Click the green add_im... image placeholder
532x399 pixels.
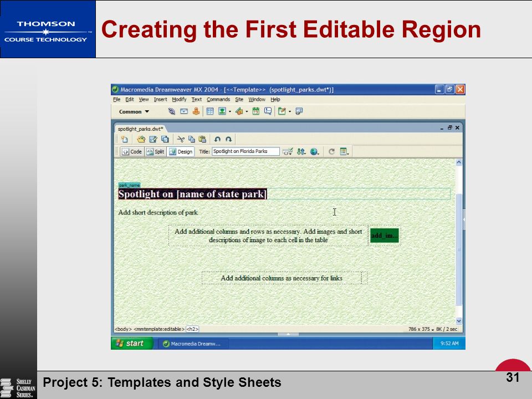385,236
